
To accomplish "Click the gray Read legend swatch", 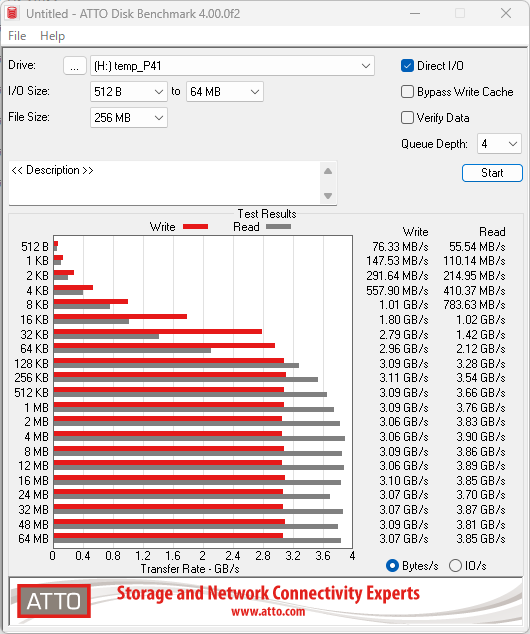I will pyautogui.click(x=278, y=227).
